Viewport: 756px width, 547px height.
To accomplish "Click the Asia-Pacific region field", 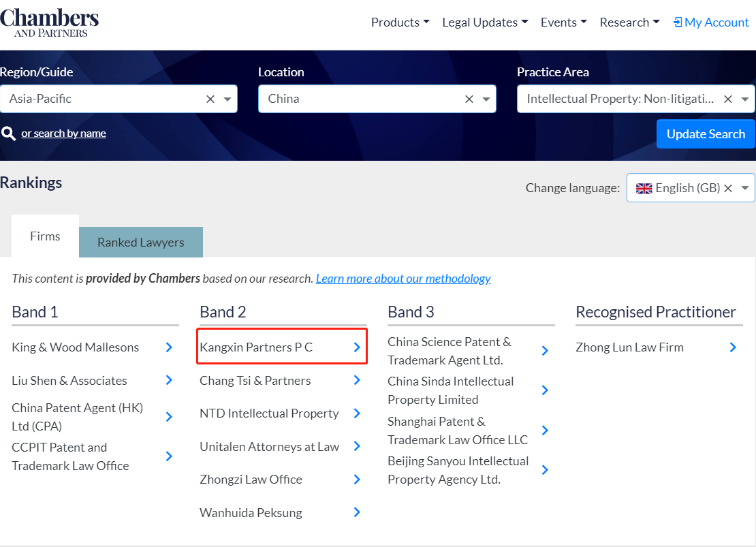I will pos(119,99).
